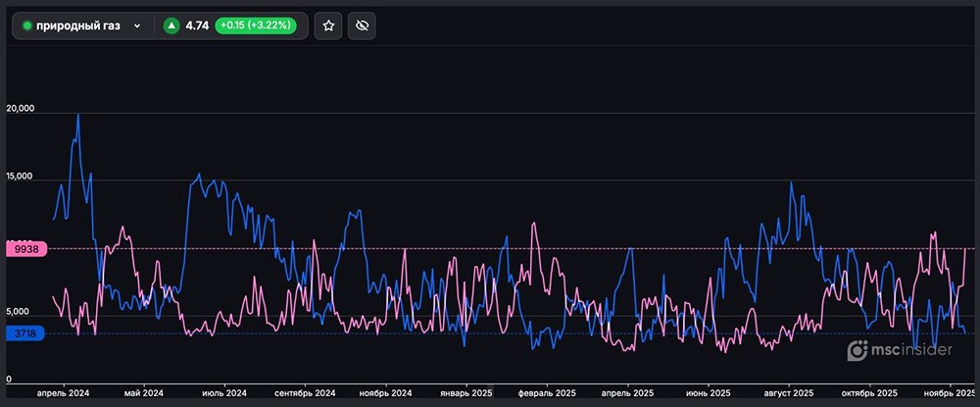Click the январь 2025 time axis label
Screen dimensions: 980x407
(x=466, y=393)
